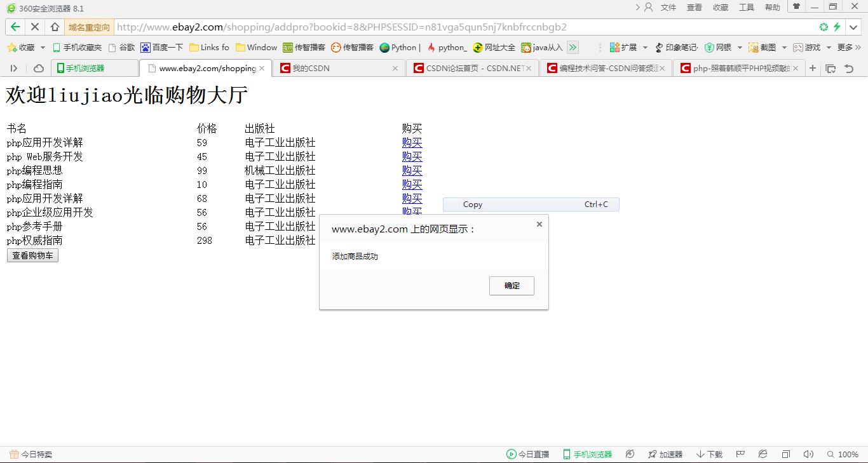Switch to the 我的CSDN tab
868x463 pixels.
click(339, 68)
